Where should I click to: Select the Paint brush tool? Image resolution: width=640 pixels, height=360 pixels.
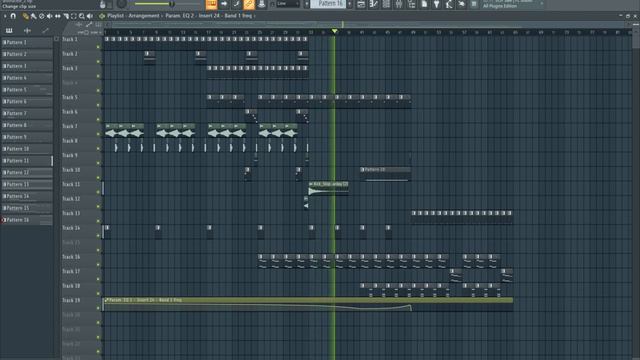pyautogui.click(x=33, y=16)
